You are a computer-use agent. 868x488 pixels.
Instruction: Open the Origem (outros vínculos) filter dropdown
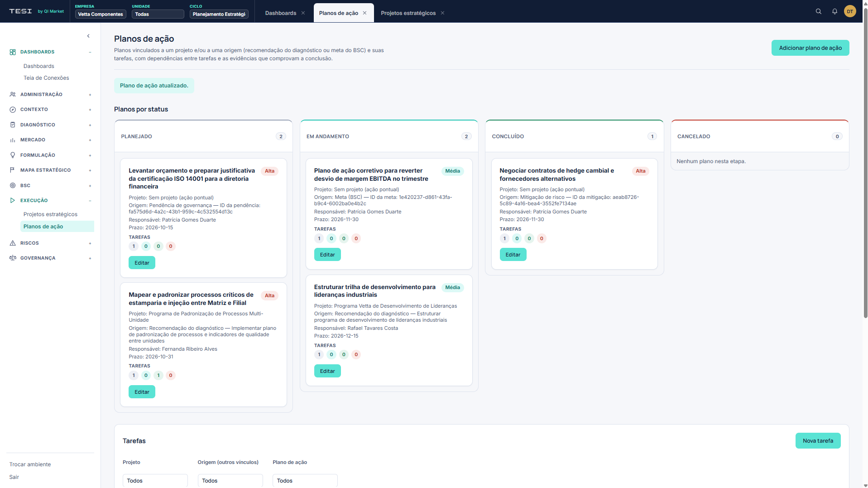(x=230, y=481)
